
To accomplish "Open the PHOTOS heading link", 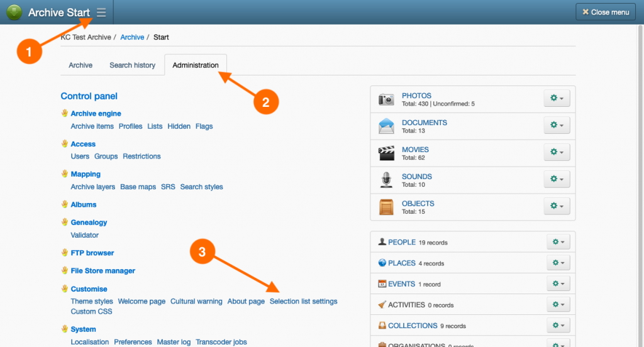I will pyautogui.click(x=416, y=96).
